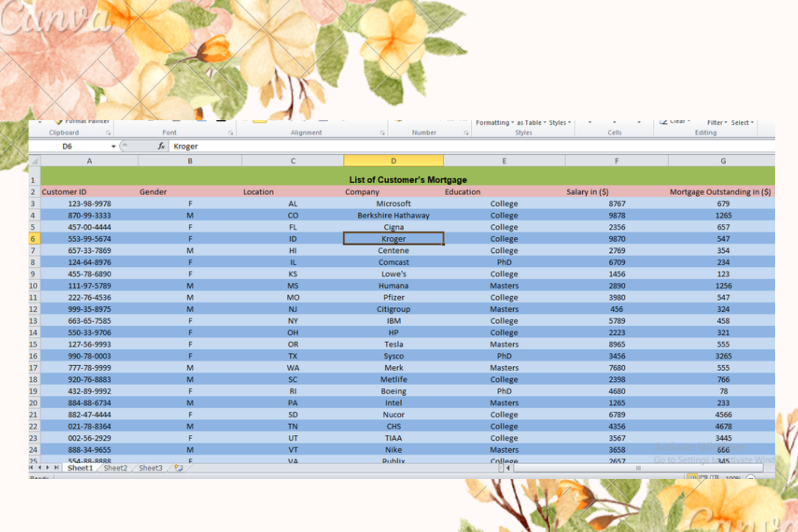Open the Number group dialog launcher

[x=466, y=133]
